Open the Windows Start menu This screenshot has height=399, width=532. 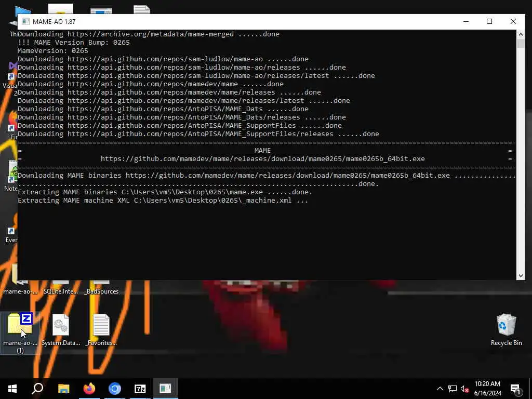(x=12, y=389)
